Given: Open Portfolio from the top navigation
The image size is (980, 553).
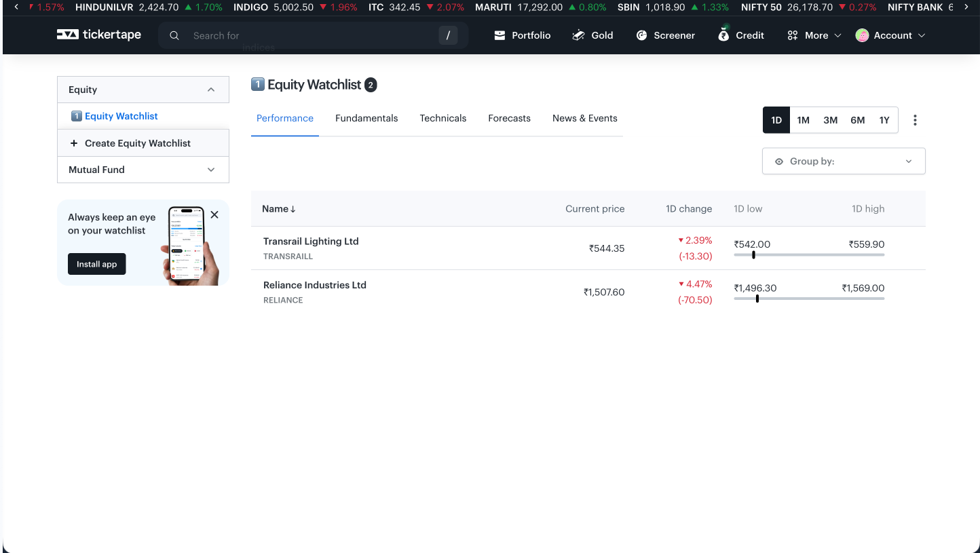Looking at the screenshot, I should tap(522, 35).
